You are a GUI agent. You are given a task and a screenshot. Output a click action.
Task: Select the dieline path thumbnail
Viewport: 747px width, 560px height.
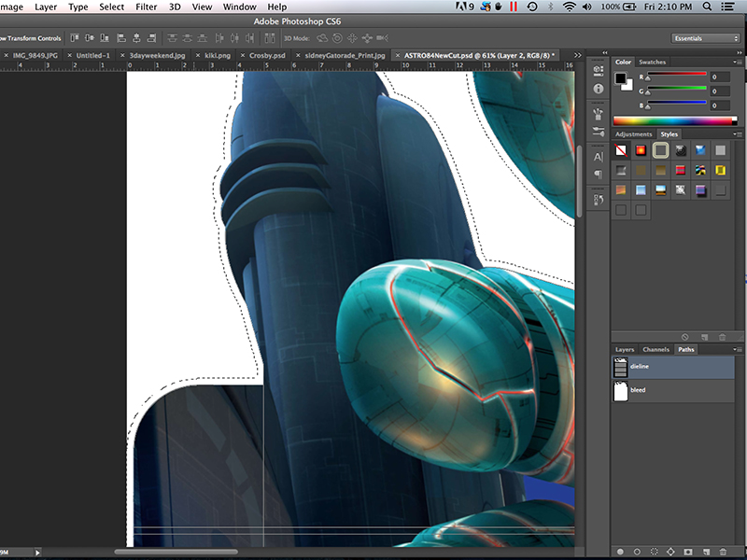[620, 367]
